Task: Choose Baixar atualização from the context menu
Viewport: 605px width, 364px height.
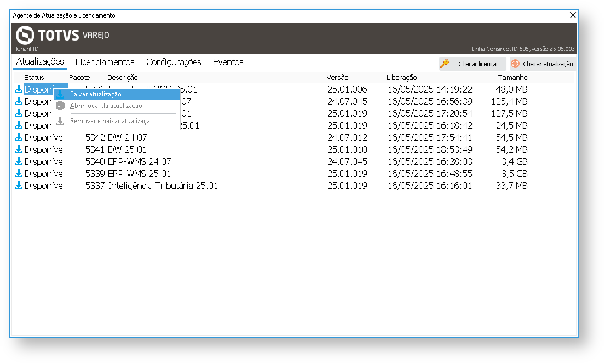Action: pyautogui.click(x=117, y=94)
